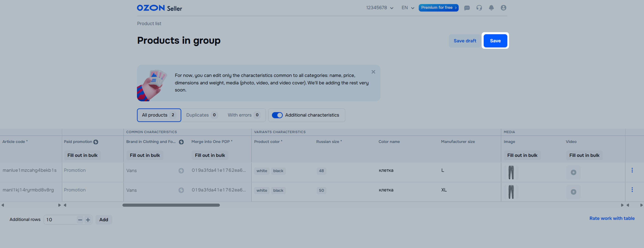Open the chat messages icon
This screenshot has width=644, height=248.
(467, 8)
